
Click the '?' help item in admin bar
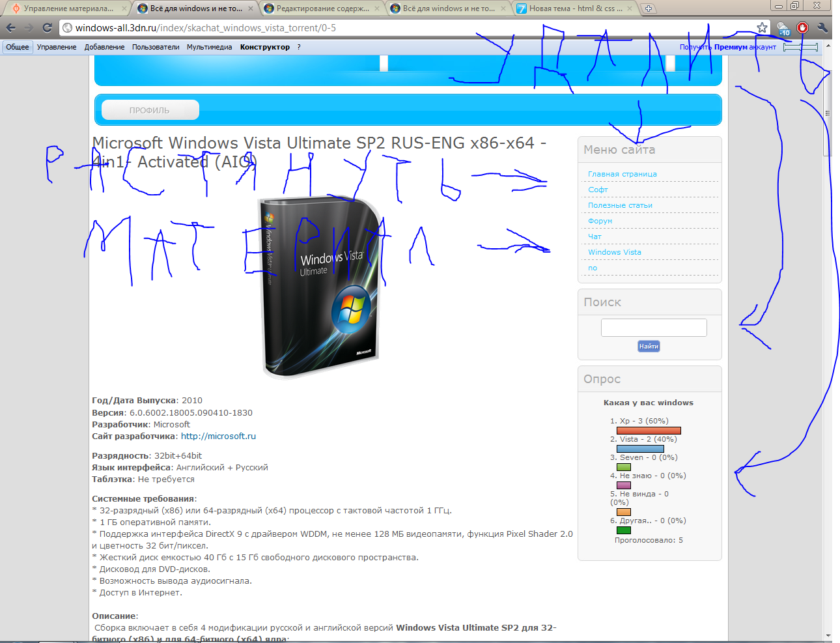pyautogui.click(x=299, y=47)
